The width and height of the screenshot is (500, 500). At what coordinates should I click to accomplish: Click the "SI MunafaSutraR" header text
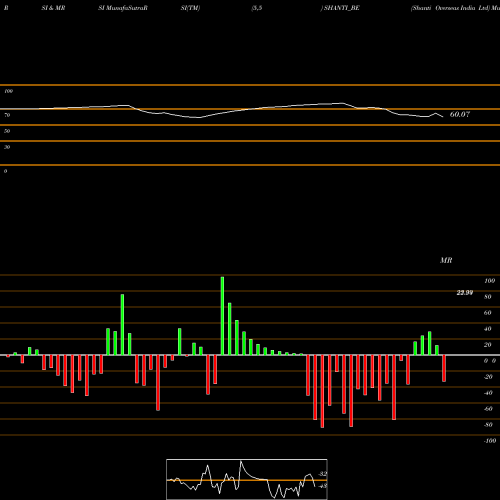[123, 8]
